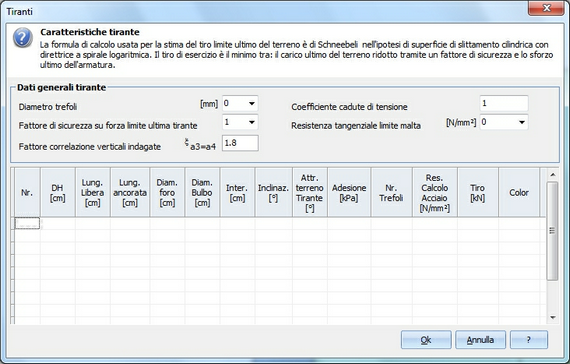Click the Coefficiente cadute di tensione field
Image resolution: width=570 pixels, height=364 pixels.
504,104
